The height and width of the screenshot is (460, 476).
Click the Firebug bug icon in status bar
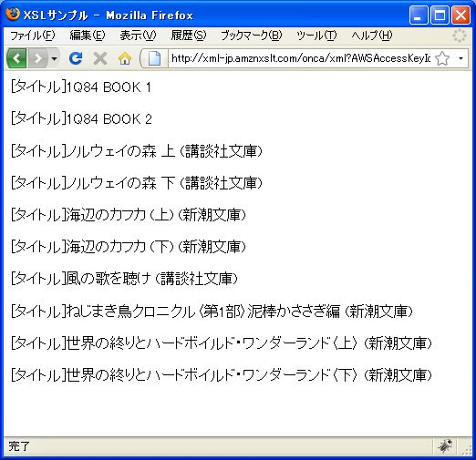tap(445, 446)
